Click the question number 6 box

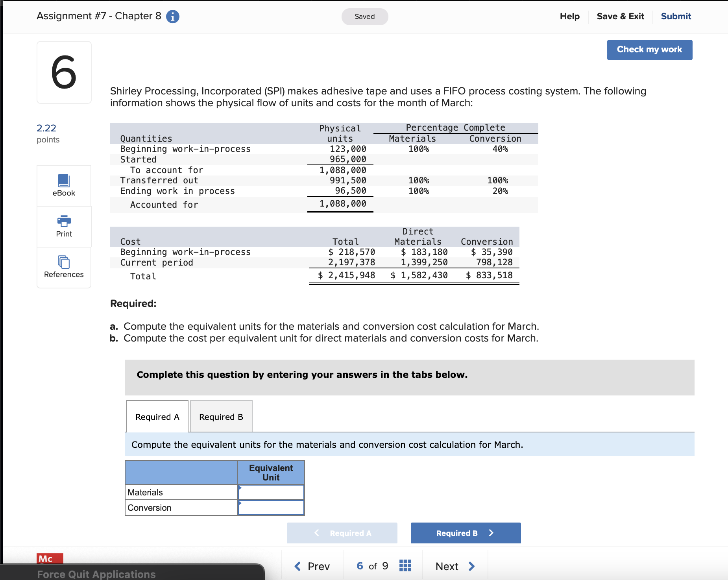(x=64, y=72)
